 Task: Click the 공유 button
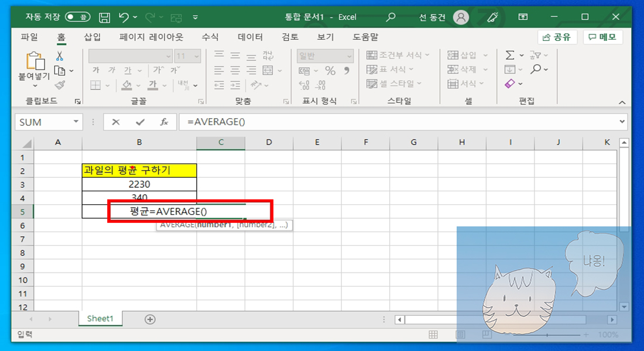(x=557, y=37)
